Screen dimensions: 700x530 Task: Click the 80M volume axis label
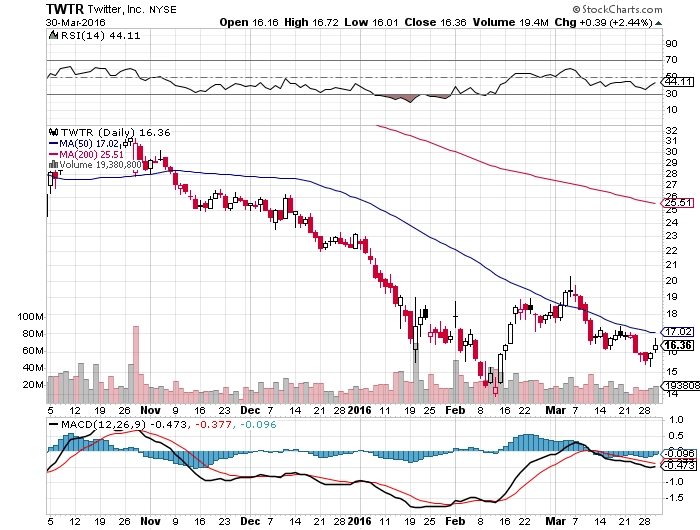coord(33,334)
